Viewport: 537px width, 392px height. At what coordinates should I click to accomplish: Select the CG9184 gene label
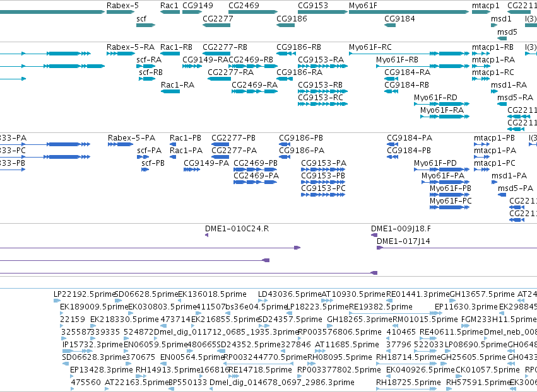pos(399,18)
